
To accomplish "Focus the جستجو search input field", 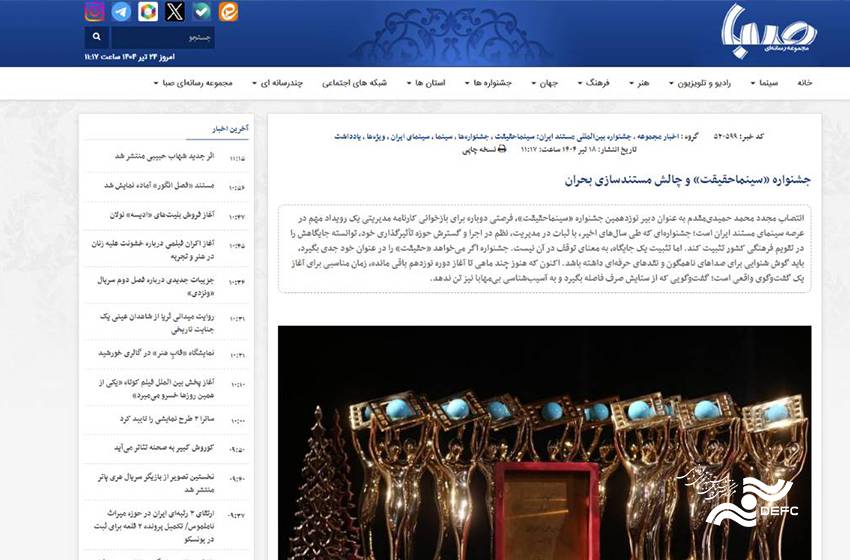I will coord(163,37).
